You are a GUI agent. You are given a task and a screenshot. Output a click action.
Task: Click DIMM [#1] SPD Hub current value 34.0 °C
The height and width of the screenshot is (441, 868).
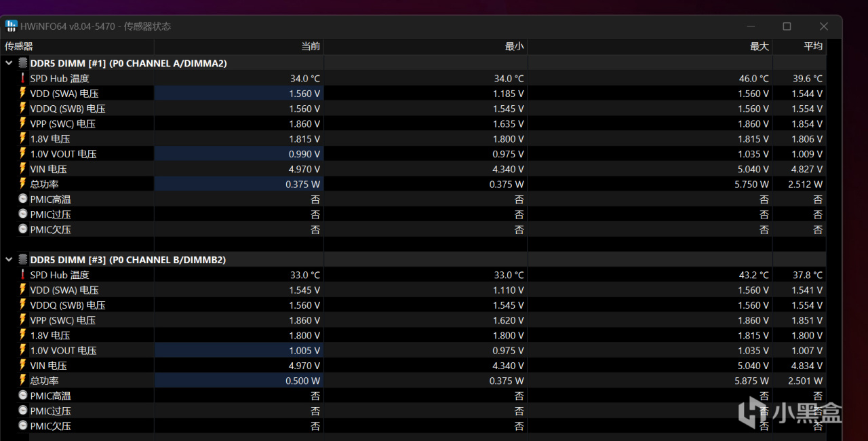tap(305, 79)
